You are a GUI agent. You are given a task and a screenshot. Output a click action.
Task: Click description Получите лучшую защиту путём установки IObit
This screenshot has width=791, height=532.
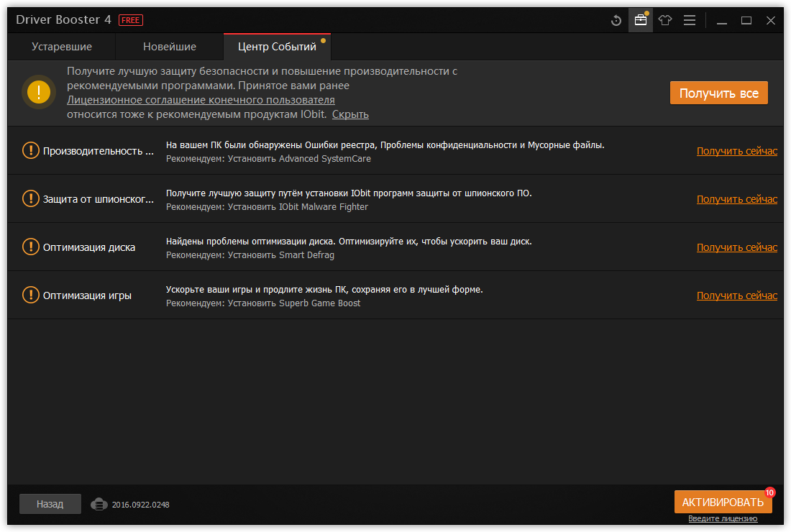pos(349,193)
